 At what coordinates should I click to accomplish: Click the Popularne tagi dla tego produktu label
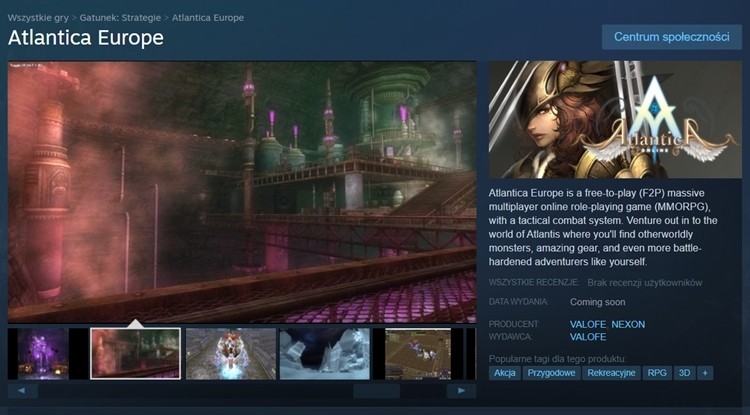pyautogui.click(x=557, y=359)
